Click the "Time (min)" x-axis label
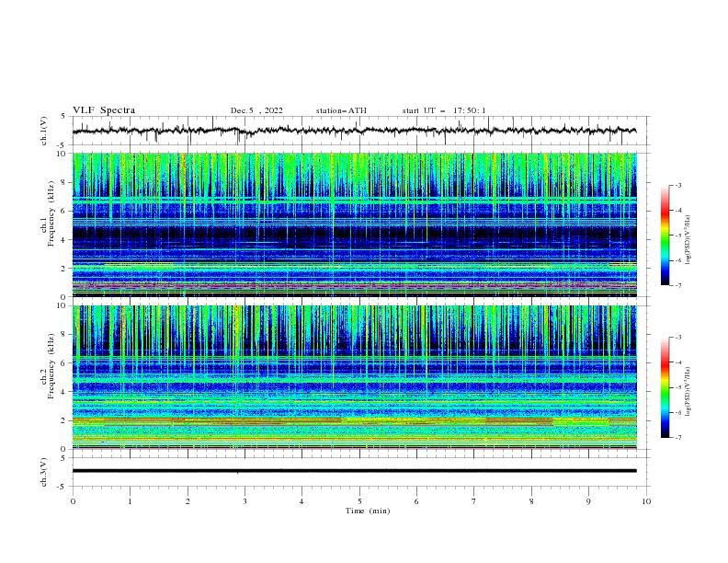The height and width of the screenshot is (563, 728). click(368, 511)
